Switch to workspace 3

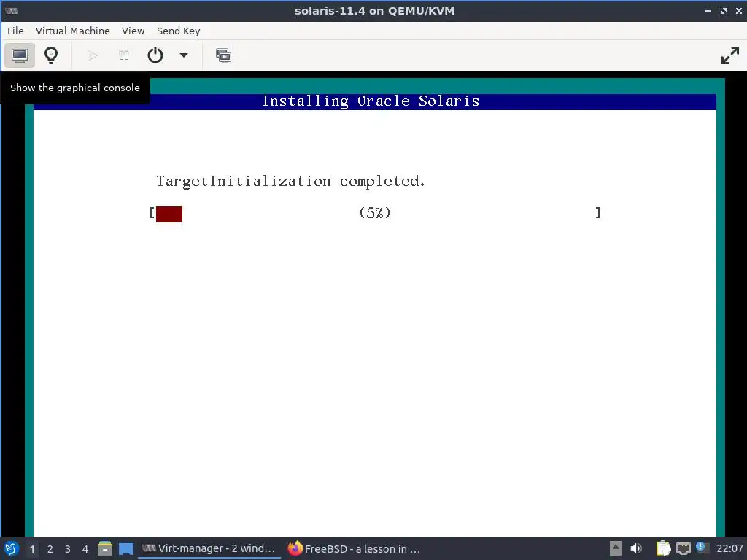68,549
